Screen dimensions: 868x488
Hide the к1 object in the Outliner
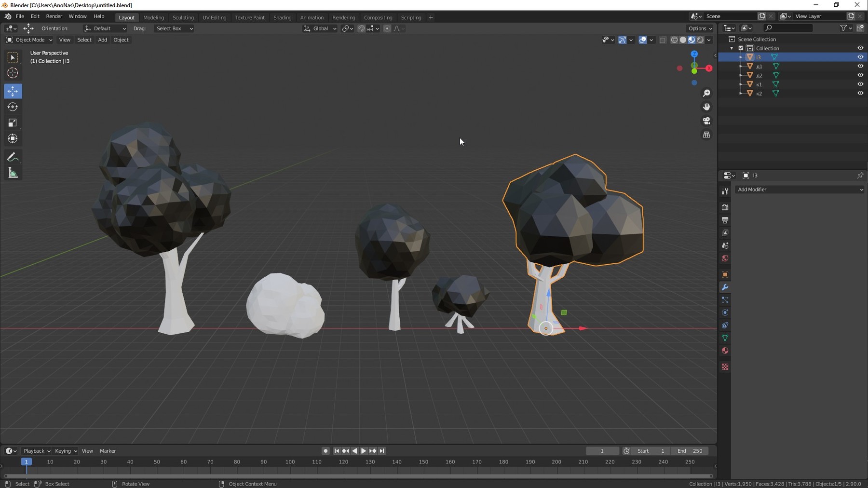point(861,84)
